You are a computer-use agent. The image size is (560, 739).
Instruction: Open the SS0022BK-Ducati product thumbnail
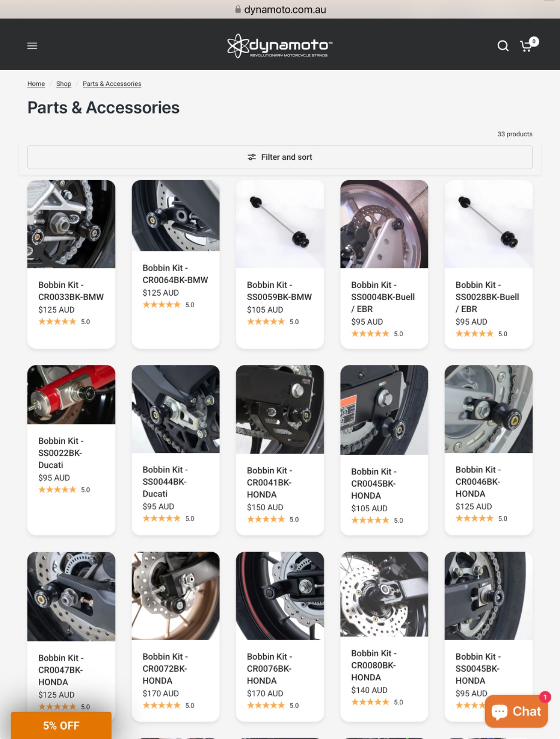[x=71, y=394]
